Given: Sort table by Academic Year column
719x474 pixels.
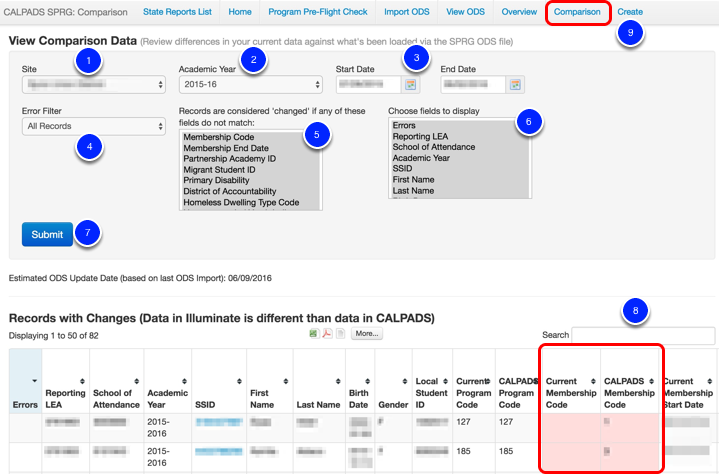Looking at the screenshot, I should pos(184,381).
